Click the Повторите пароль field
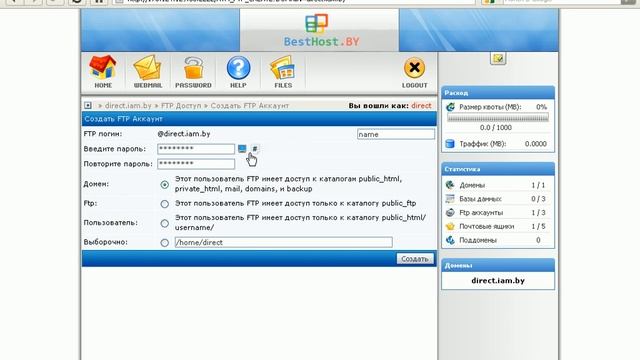The image size is (640, 360). (196, 164)
